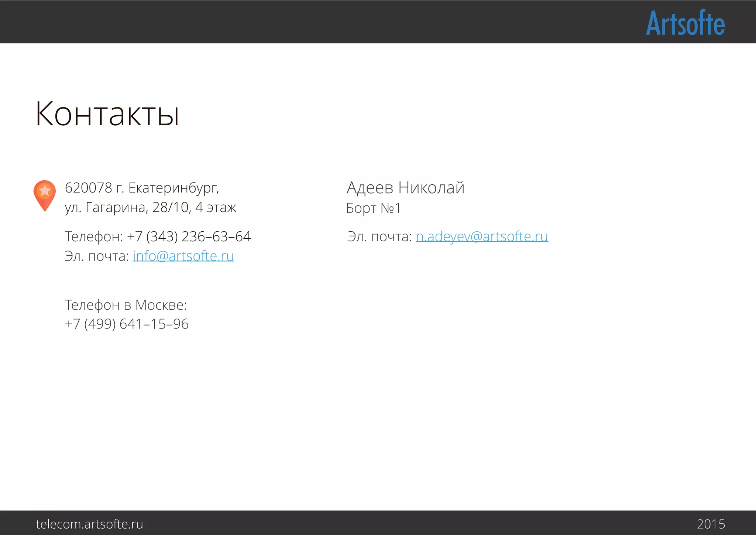Open the info@artsofte.ru email link
Viewport: 756px width, 535px height.
point(183,256)
